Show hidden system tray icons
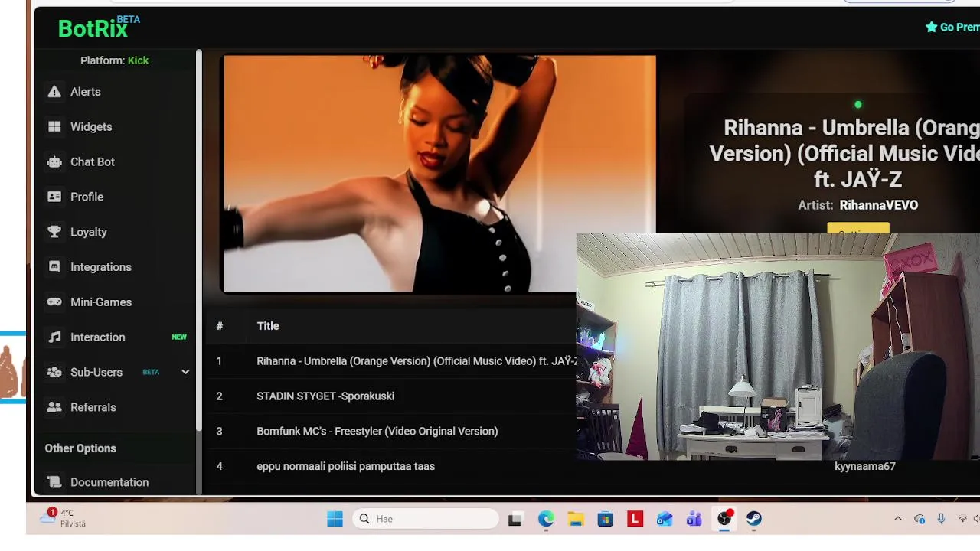 898,519
